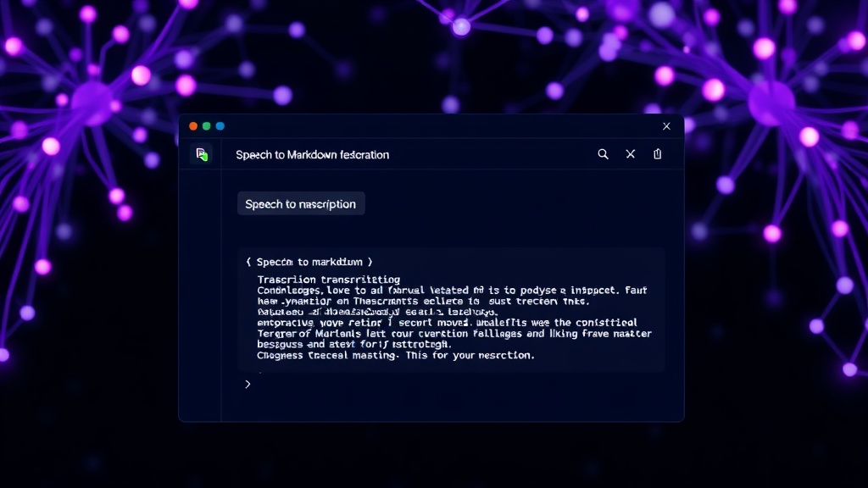Click the X icon beside search
This screenshot has width=868, height=488.
630,154
